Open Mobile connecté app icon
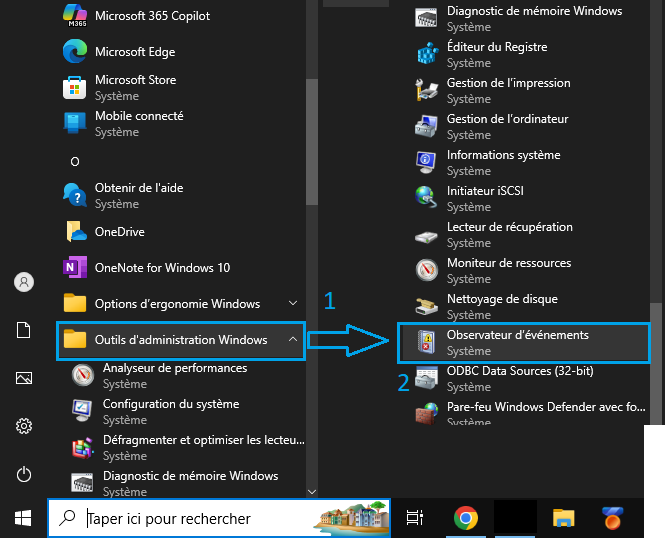 [75, 123]
